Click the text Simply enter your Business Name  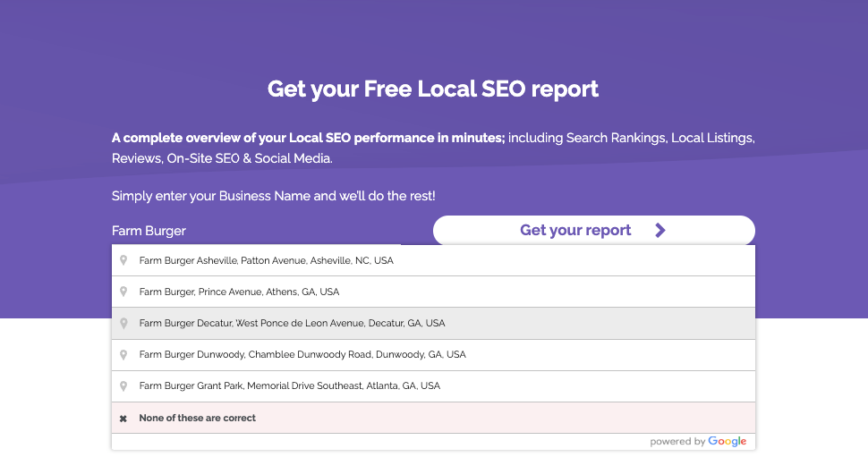[x=274, y=196]
